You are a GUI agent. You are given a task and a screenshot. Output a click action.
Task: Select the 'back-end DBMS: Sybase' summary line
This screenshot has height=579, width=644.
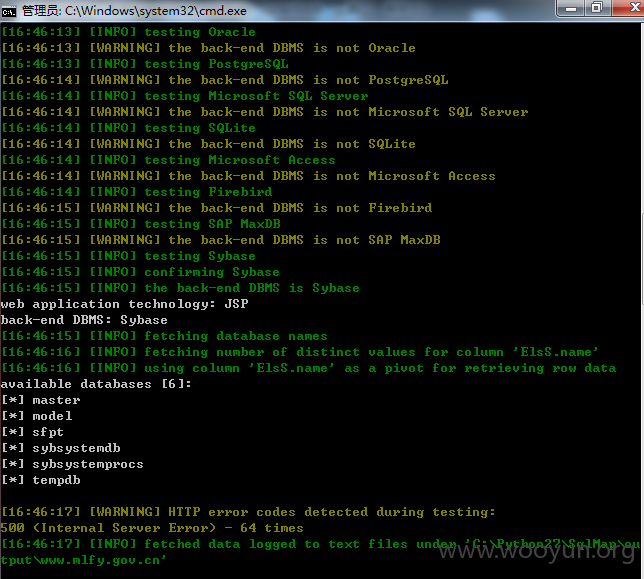point(84,320)
